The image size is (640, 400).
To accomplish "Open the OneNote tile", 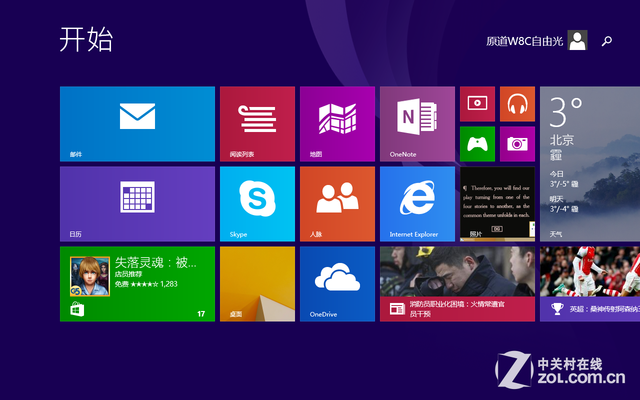I will click(417, 124).
